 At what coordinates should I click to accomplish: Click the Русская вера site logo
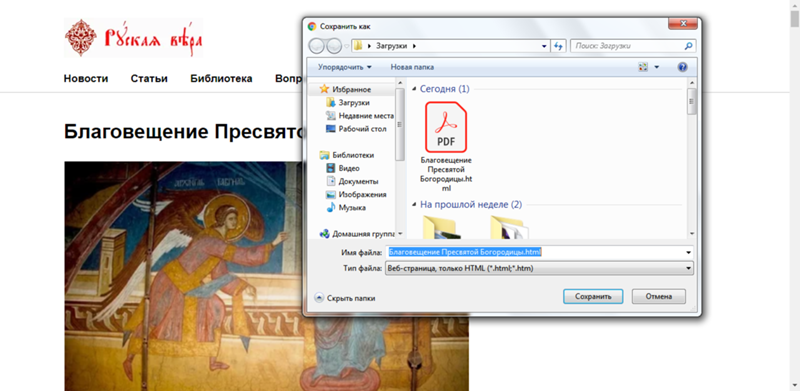[x=133, y=38]
